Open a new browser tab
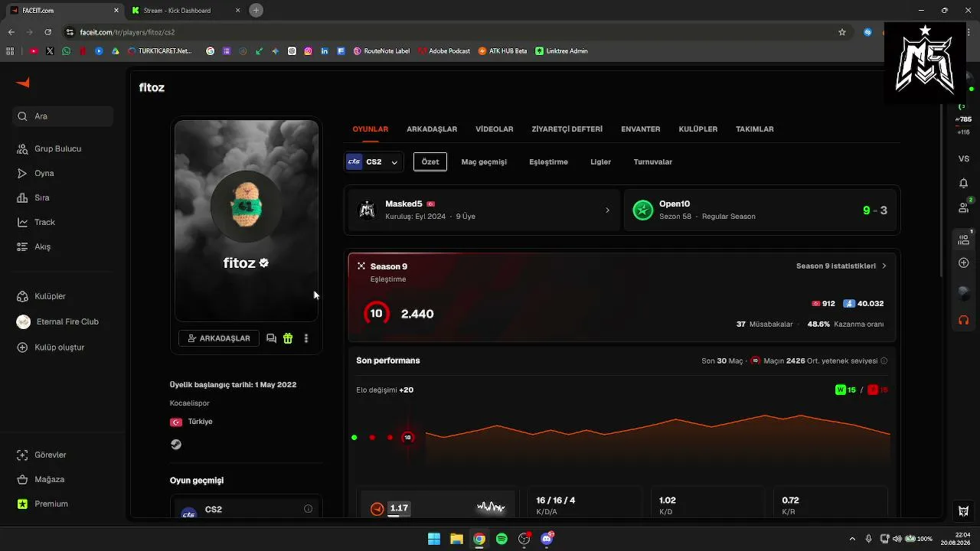980x551 pixels. click(x=256, y=11)
